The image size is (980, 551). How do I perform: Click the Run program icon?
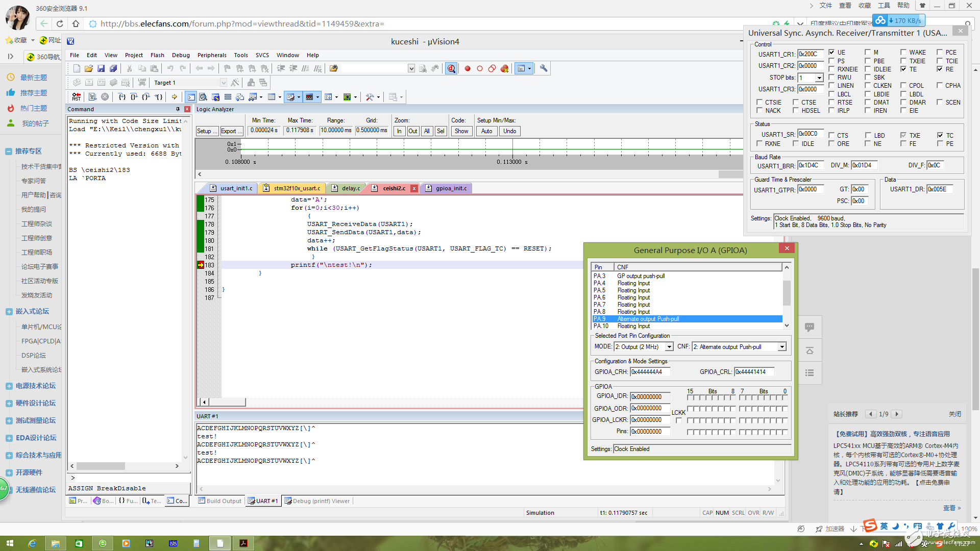tap(92, 97)
